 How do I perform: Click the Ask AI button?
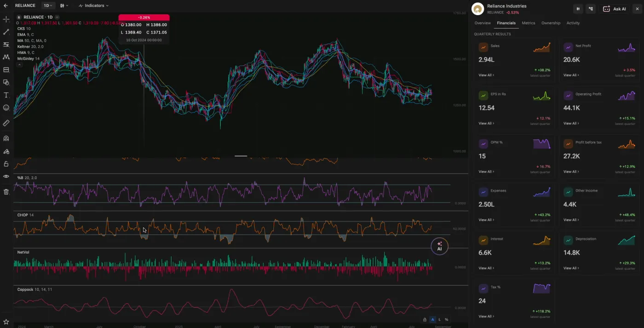(614, 9)
